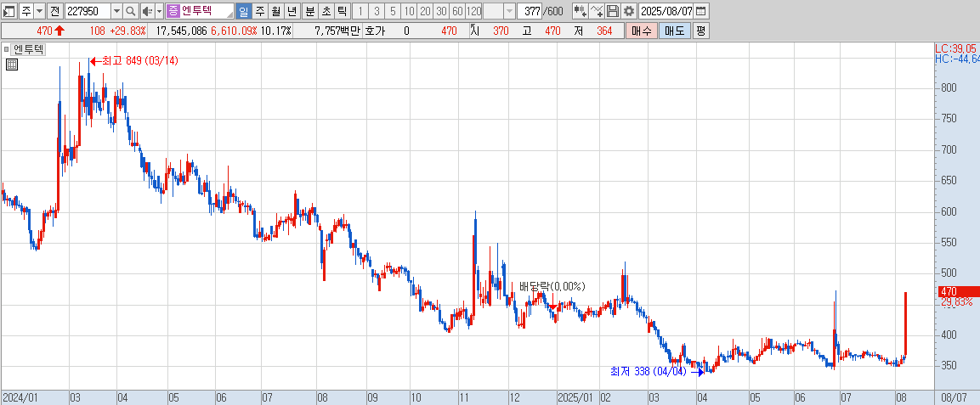Switch to yearly 년 chart period

coord(292,10)
